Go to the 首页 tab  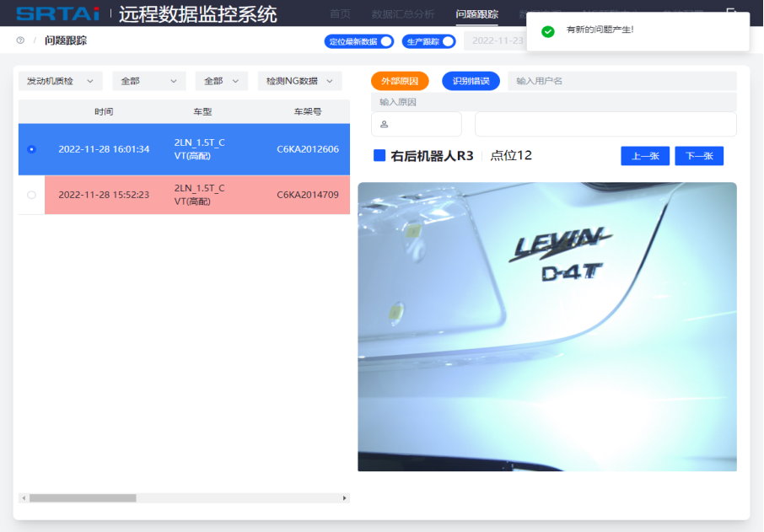[x=340, y=13]
